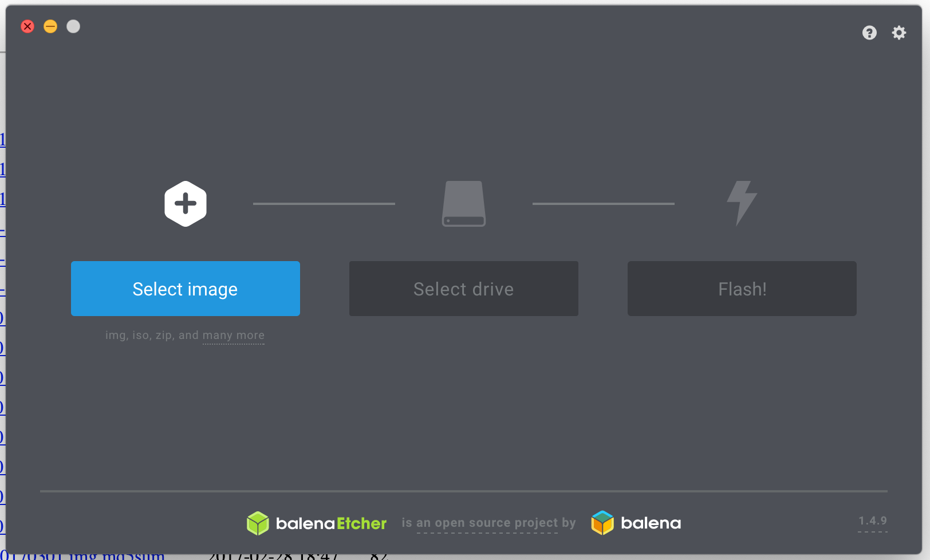Click the drive icon in center

463,204
